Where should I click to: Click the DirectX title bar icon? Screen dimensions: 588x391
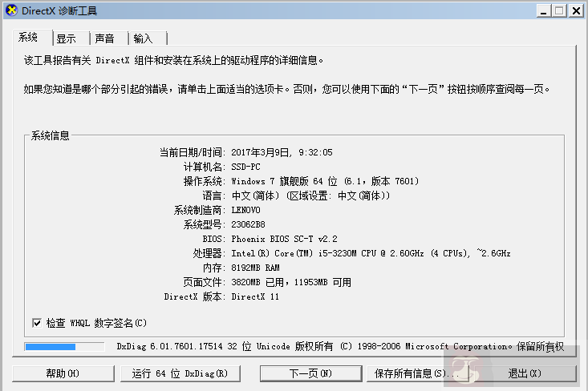pyautogui.click(x=11, y=10)
